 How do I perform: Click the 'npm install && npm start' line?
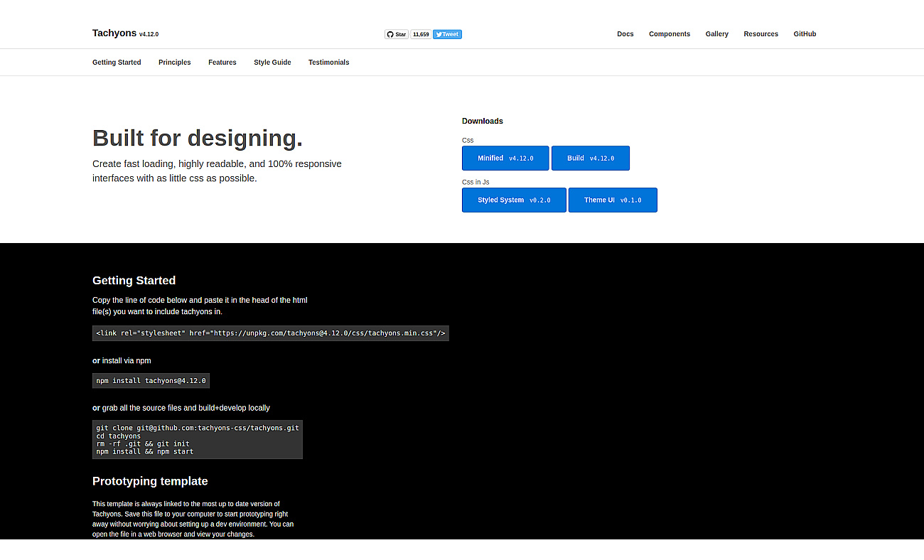[x=145, y=451]
